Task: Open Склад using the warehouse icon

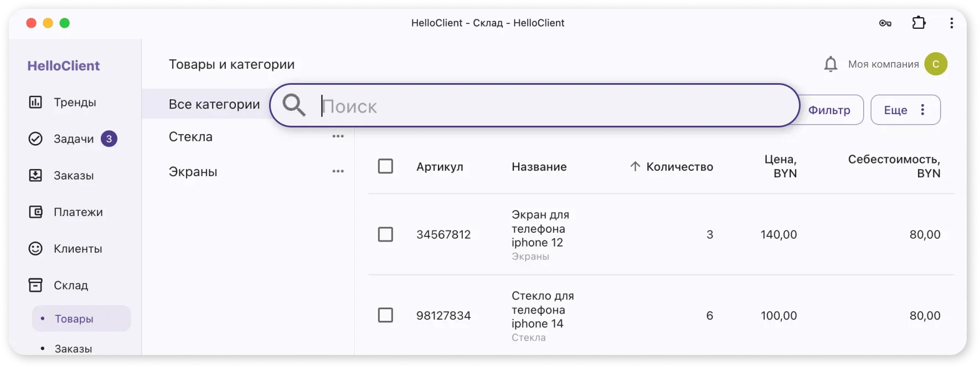Action: (35, 285)
